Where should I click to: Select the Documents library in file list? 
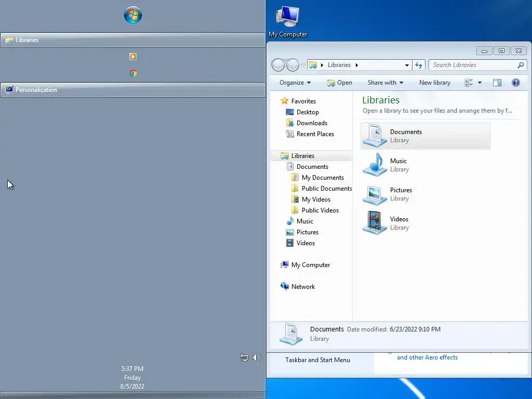click(x=425, y=136)
